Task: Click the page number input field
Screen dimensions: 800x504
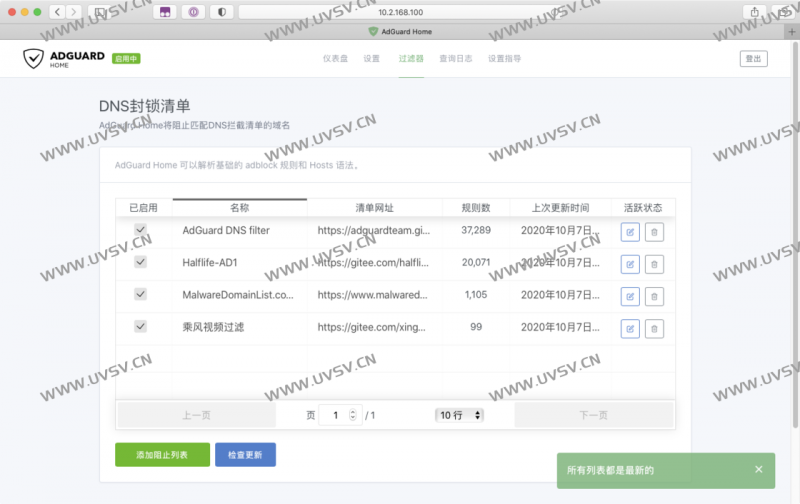Action: [x=340, y=415]
